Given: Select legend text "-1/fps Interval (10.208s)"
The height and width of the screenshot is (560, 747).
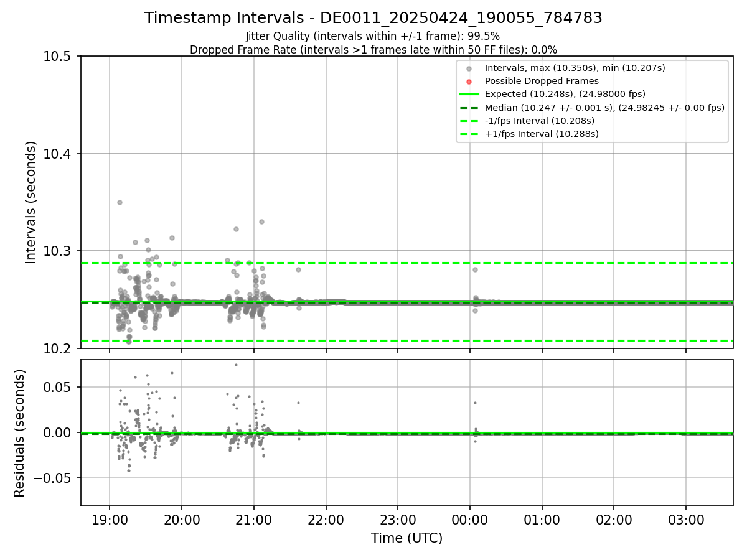Looking at the screenshot, I should pyautogui.click(x=540, y=121).
